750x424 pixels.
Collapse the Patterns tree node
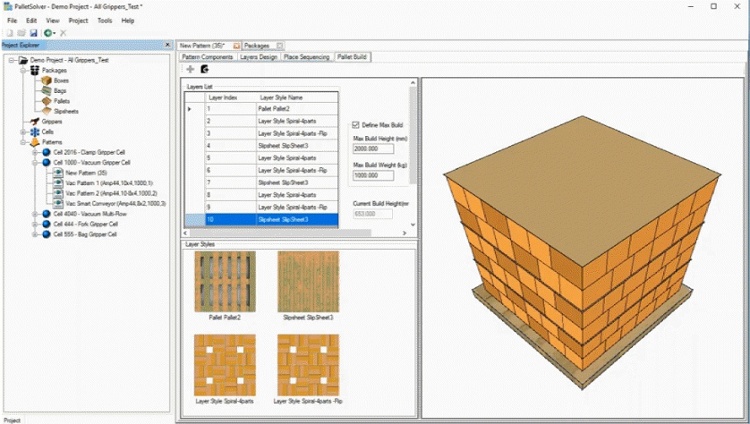[22, 142]
